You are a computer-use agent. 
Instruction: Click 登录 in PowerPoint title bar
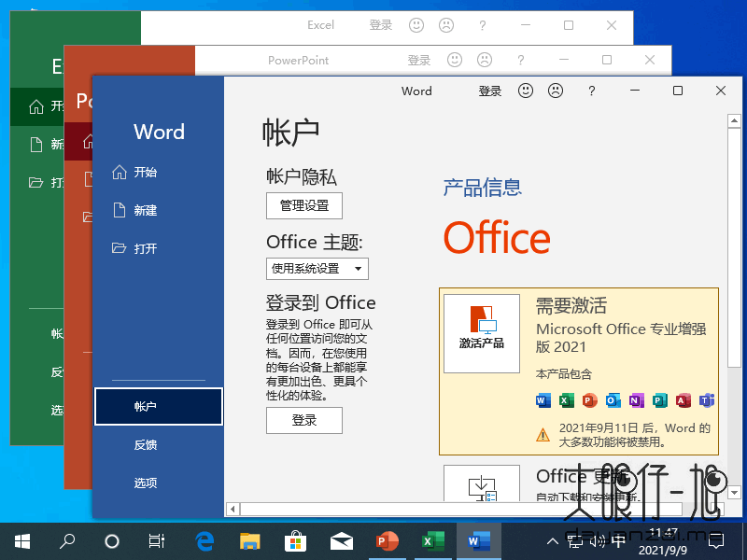pos(418,60)
